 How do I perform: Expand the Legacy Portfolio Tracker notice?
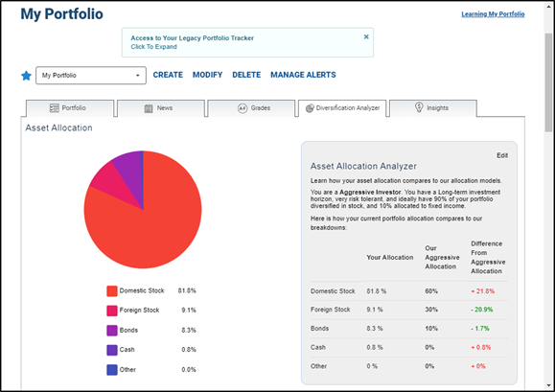(x=153, y=47)
